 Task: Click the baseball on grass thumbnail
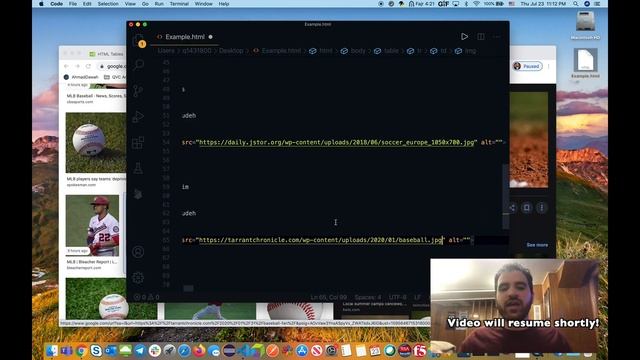pyautogui.click(x=96, y=142)
